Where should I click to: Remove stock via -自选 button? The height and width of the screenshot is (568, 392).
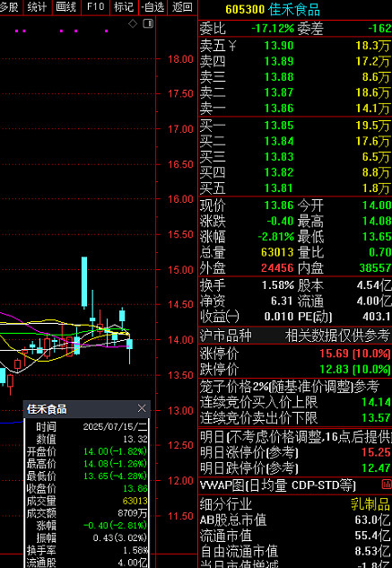pos(152,7)
